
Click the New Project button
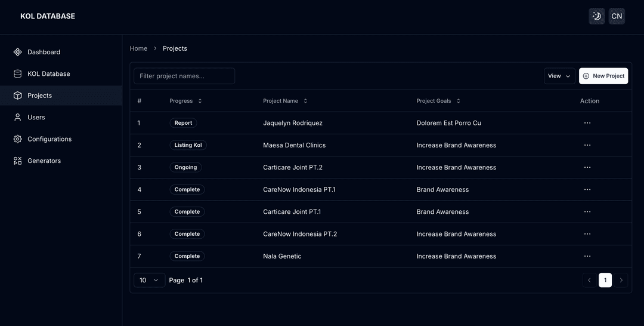tap(603, 76)
